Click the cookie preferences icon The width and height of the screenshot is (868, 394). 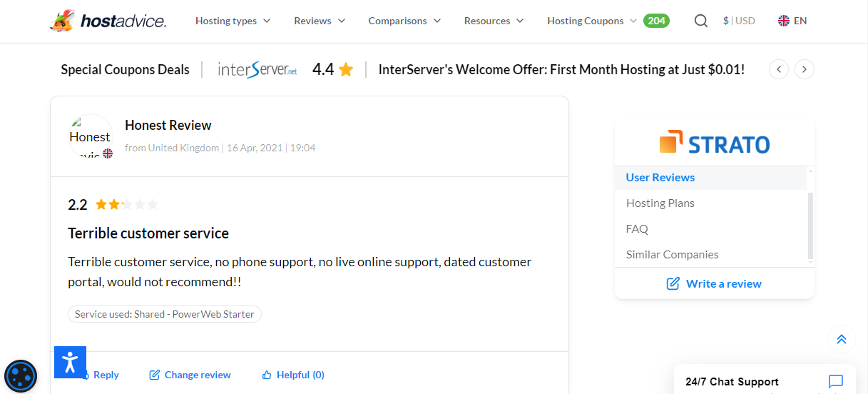(x=21, y=375)
